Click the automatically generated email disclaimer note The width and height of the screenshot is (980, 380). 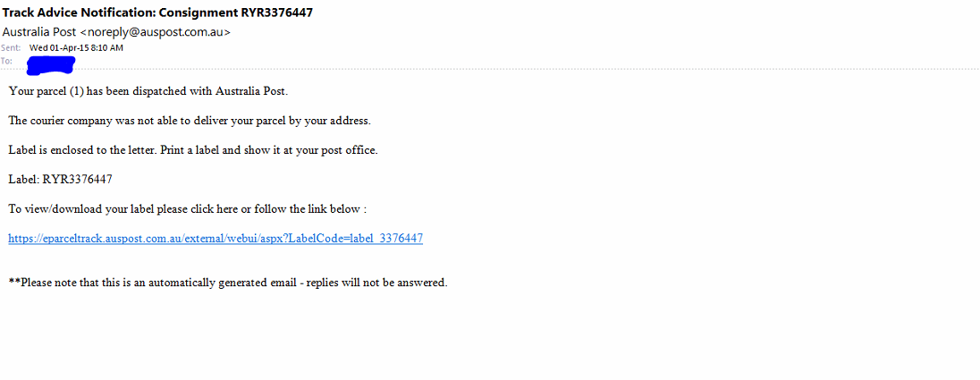[228, 283]
